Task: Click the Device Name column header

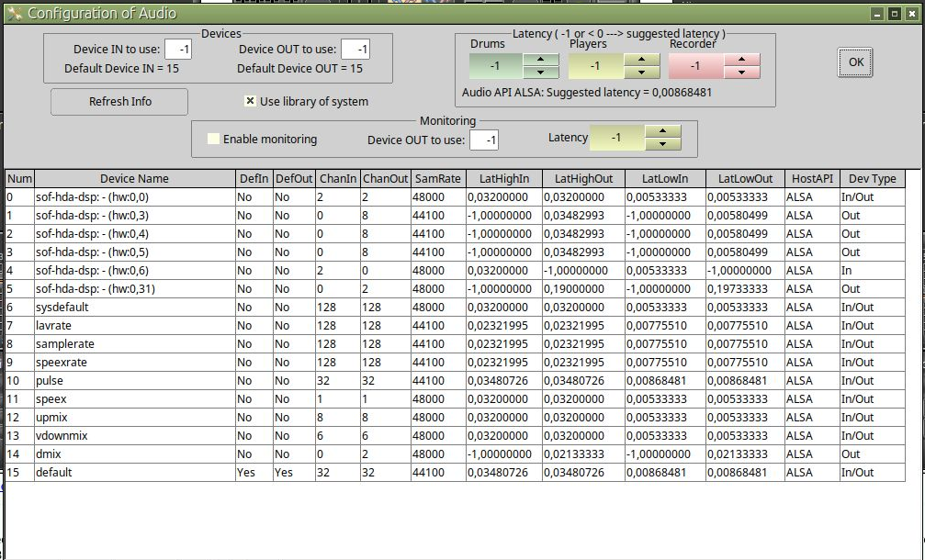Action: (x=134, y=179)
